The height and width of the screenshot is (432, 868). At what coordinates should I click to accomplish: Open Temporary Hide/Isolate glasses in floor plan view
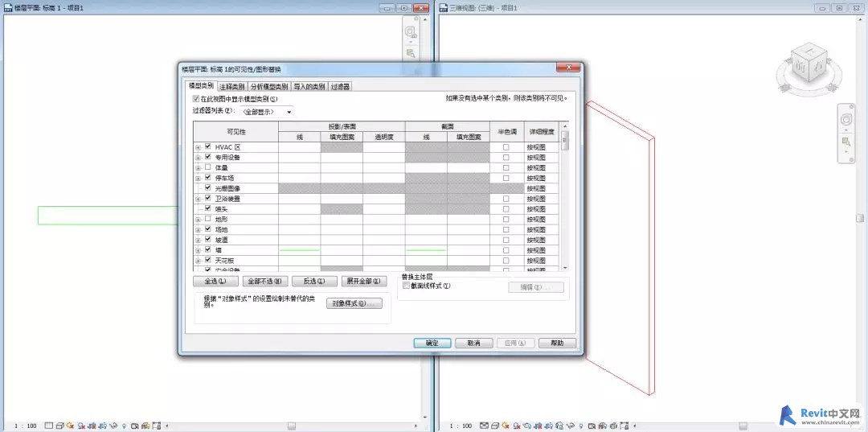point(114,426)
